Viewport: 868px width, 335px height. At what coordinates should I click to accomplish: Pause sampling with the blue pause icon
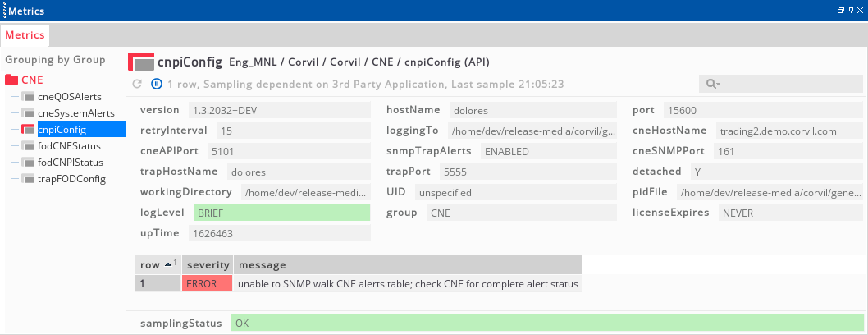pos(157,84)
